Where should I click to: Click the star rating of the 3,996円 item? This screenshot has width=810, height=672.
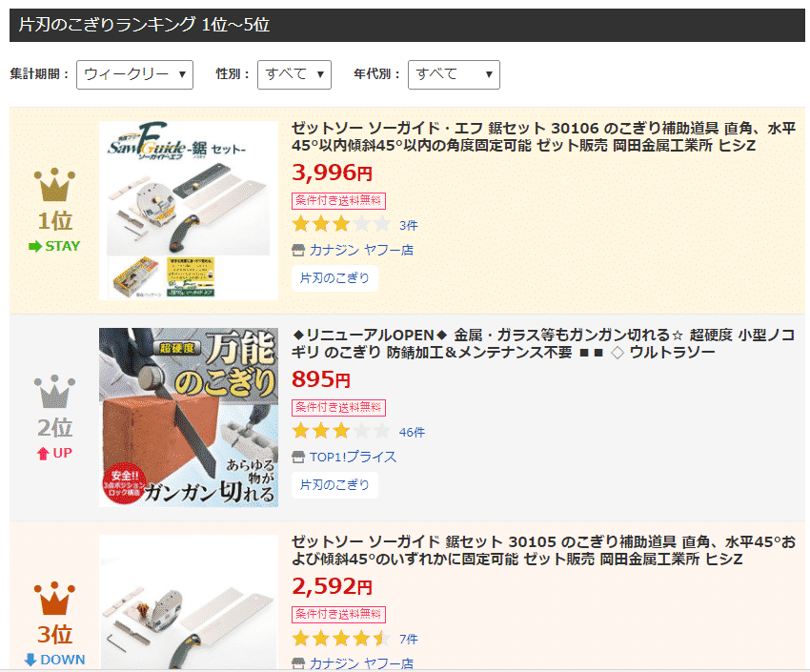pyautogui.click(x=340, y=225)
